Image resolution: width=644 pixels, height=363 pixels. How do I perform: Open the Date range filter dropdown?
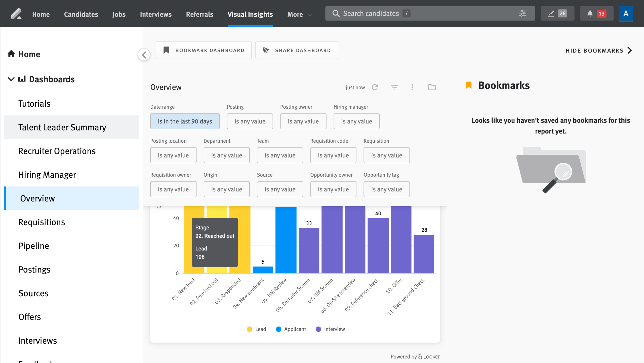coord(185,121)
